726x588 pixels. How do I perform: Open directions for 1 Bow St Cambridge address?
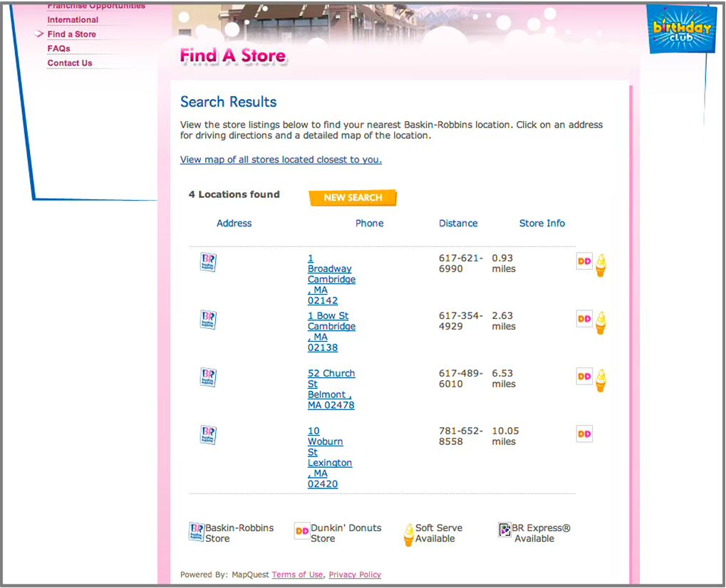coord(331,332)
